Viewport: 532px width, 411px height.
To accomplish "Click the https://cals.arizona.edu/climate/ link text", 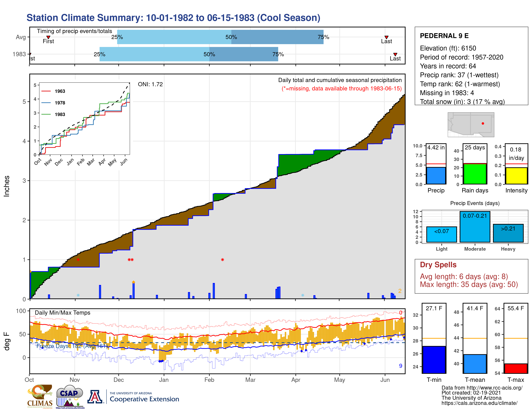I will (x=479, y=403).
